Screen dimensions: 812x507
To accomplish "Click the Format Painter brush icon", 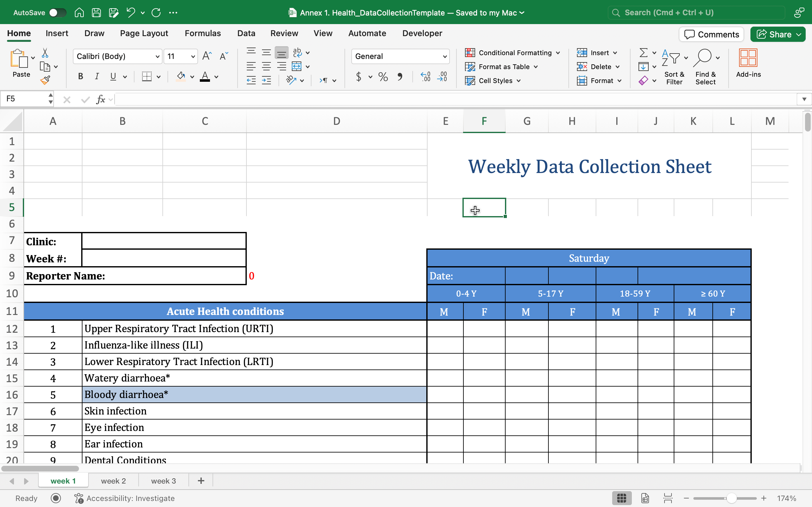I will [x=45, y=80].
